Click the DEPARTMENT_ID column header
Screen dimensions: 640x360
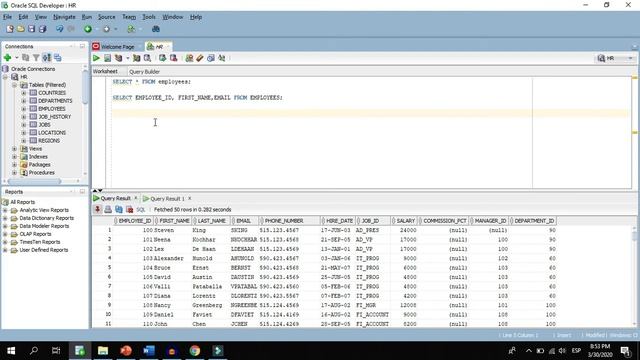[x=533, y=221]
